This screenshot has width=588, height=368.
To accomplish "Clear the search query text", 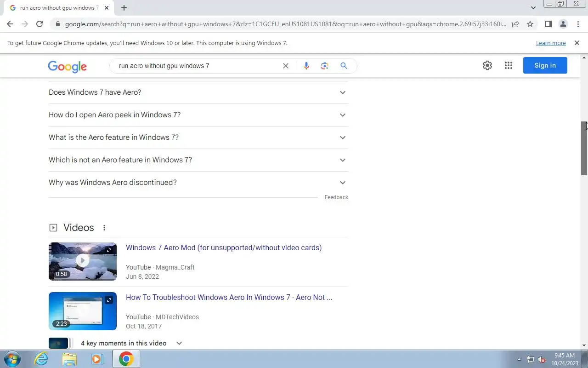I will [285, 66].
